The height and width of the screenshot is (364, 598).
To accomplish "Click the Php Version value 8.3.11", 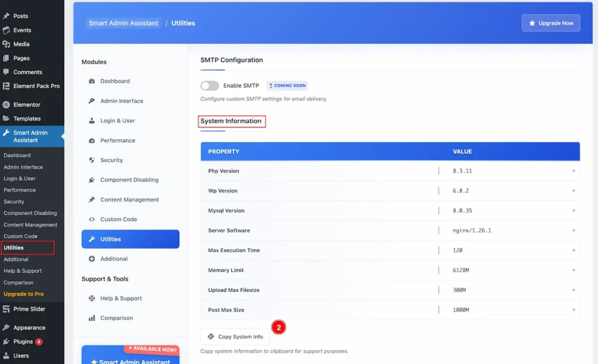I will pyautogui.click(x=463, y=171).
